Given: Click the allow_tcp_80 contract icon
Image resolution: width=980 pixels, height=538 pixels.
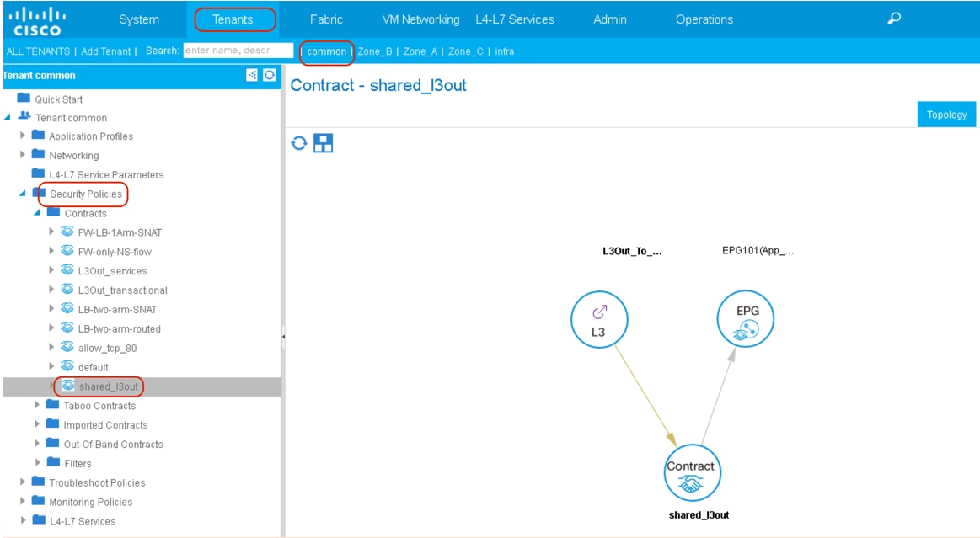Looking at the screenshot, I should (x=67, y=347).
